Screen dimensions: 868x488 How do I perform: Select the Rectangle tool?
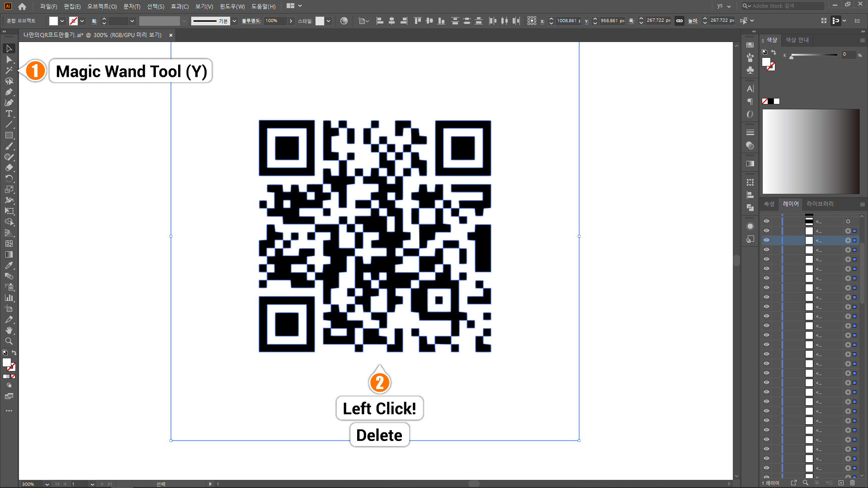click(9, 136)
